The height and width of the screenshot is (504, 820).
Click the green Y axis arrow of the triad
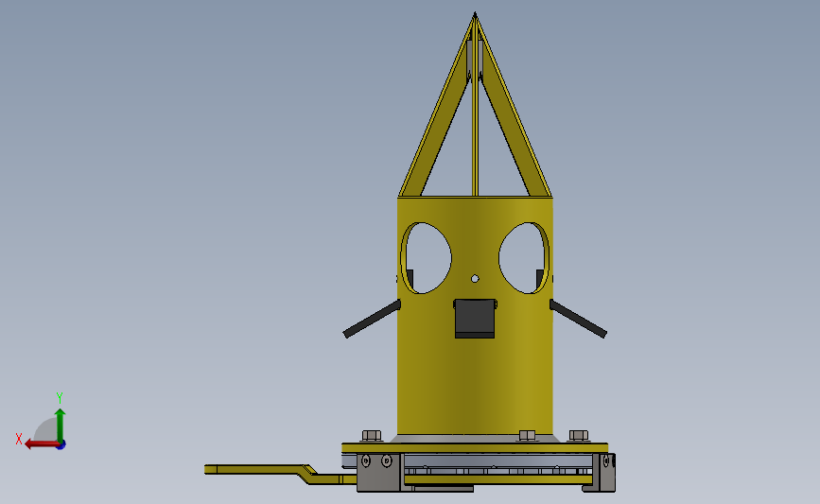tap(61, 426)
